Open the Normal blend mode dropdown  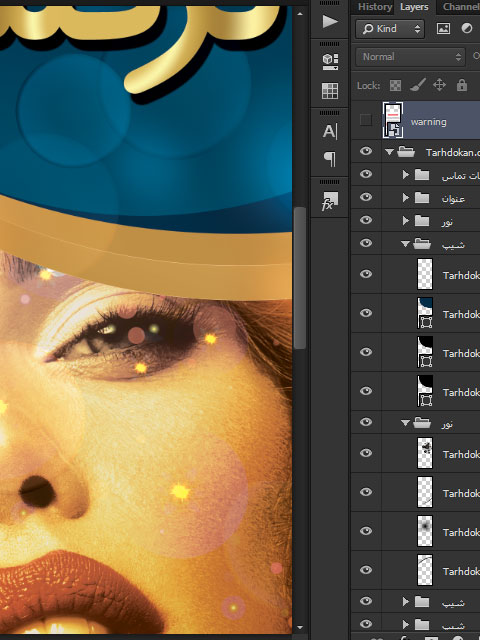point(410,57)
